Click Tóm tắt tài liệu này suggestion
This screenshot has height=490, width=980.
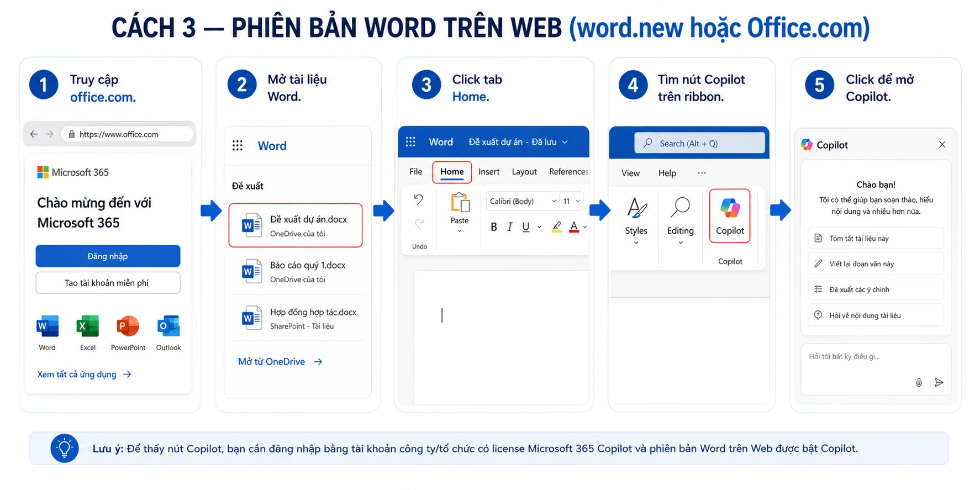coord(876,239)
